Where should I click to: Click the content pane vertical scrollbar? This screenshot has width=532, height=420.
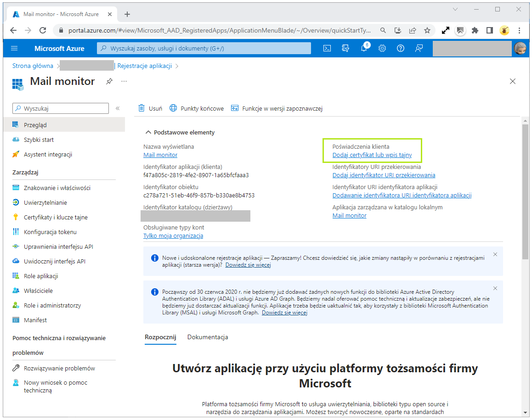tap(526, 191)
